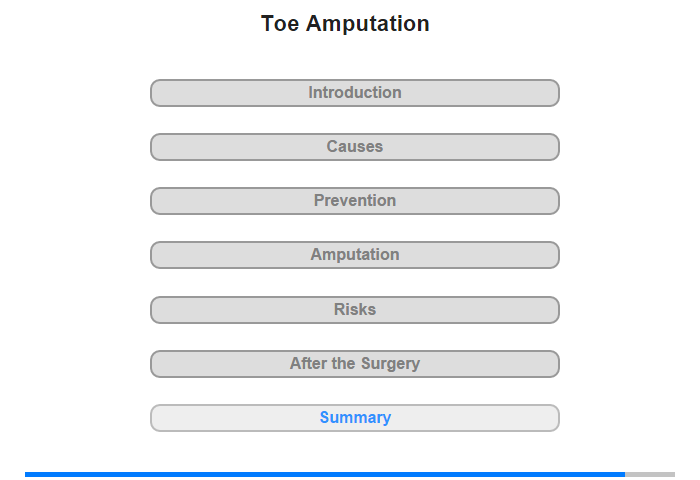Go to the Causes section
Viewport: 700px width, 480px height.
coord(355,147)
